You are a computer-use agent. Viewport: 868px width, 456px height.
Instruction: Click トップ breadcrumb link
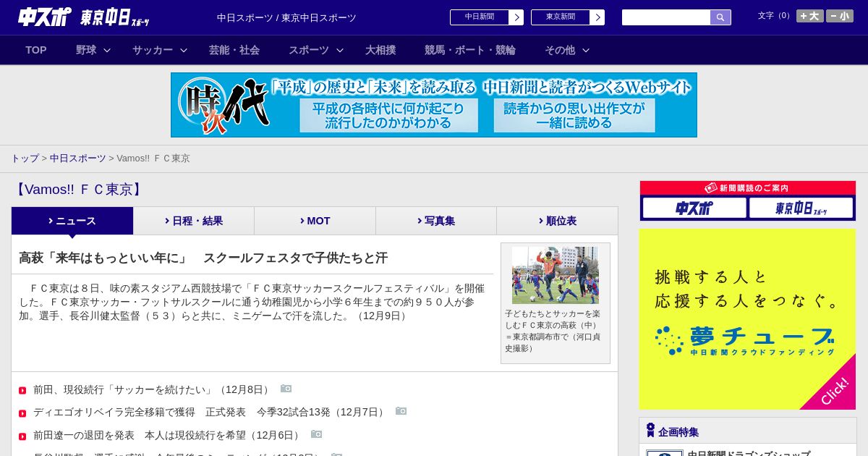[x=25, y=158]
